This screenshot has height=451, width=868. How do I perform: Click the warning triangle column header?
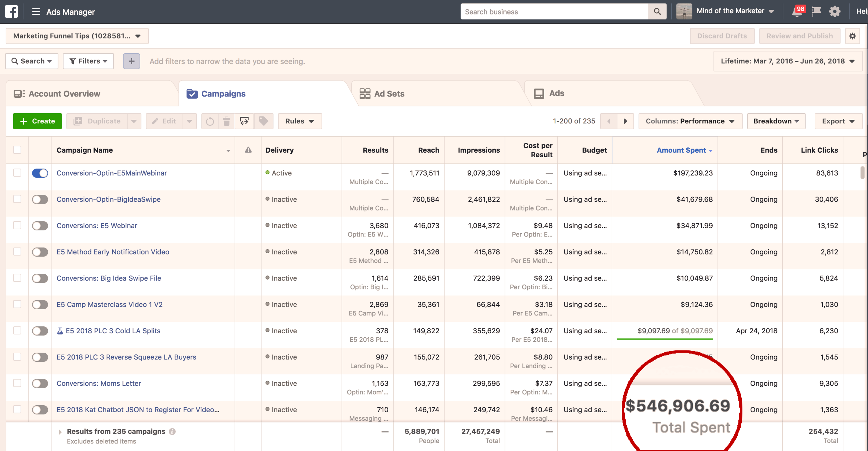coord(248,150)
